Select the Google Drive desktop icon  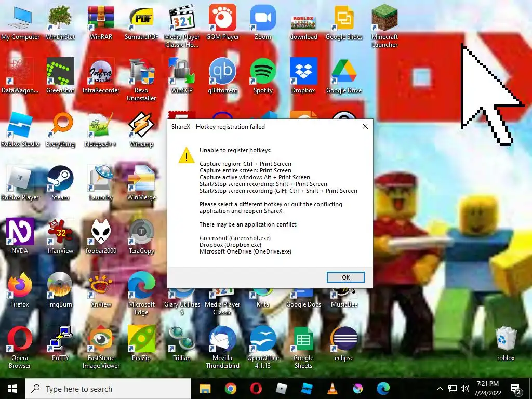[344, 76]
